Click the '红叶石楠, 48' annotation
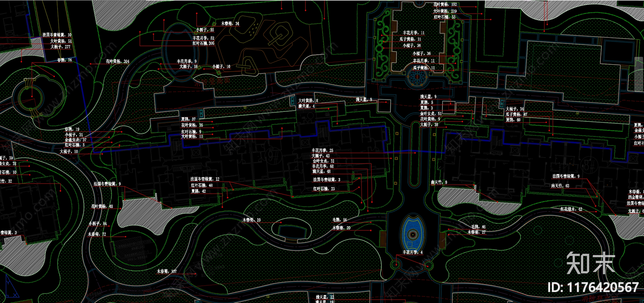 point(202,186)
